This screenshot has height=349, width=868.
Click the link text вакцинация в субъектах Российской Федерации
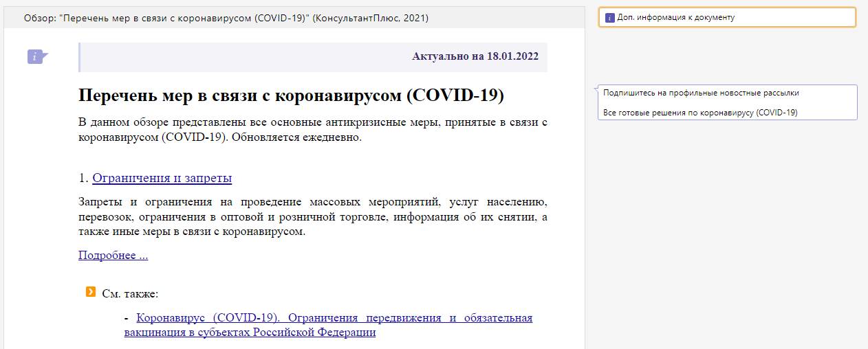pyautogui.click(x=250, y=333)
